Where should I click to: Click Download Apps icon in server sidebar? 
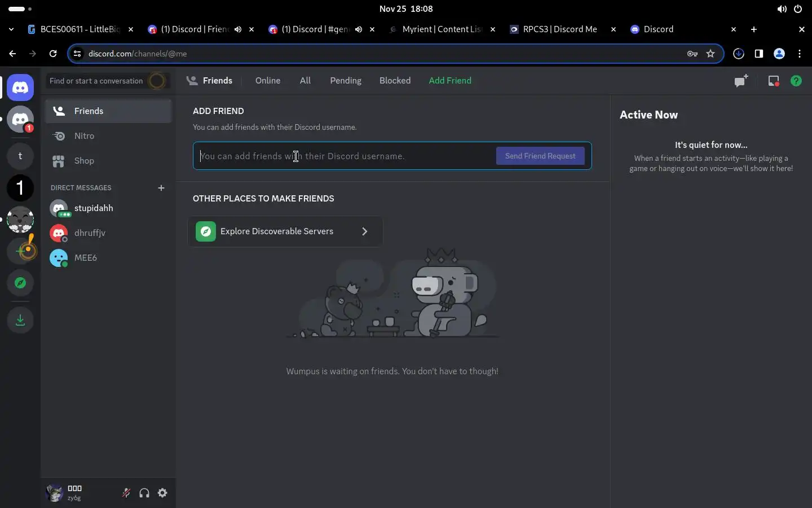pos(20,320)
